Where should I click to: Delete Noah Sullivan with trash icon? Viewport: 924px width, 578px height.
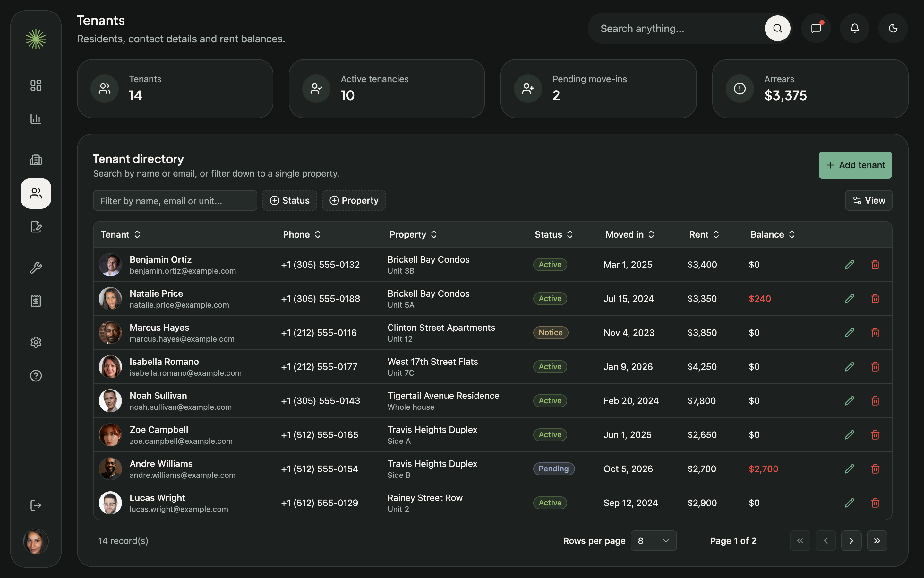(875, 401)
